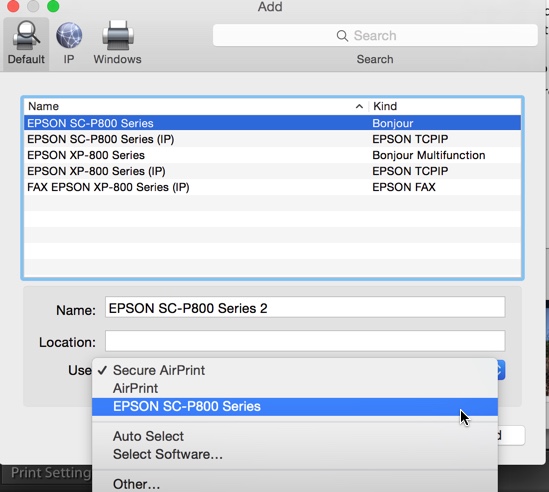The width and height of the screenshot is (549, 492).
Task: Choose EPSON SC-P800 Series driver option
Action: [295, 407]
